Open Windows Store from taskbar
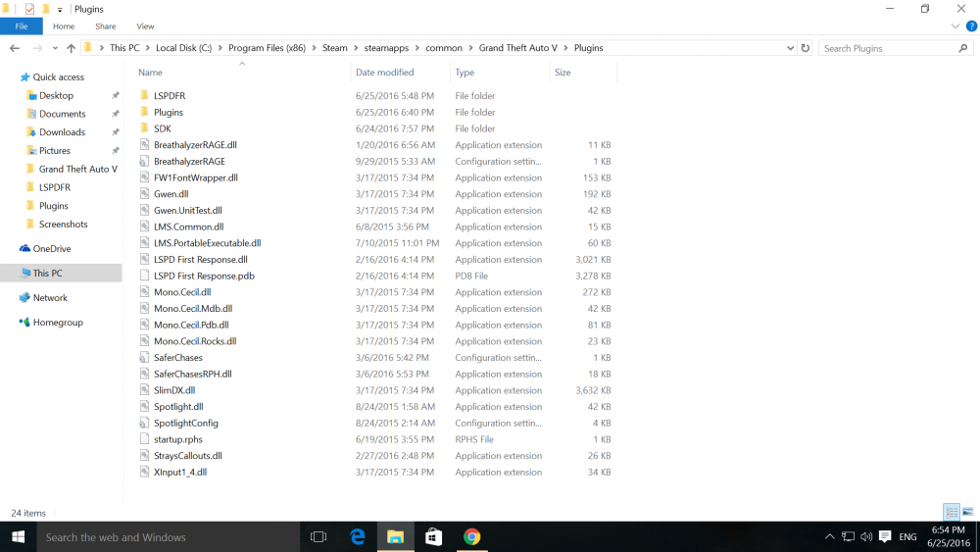The width and height of the screenshot is (980, 552). point(433,537)
